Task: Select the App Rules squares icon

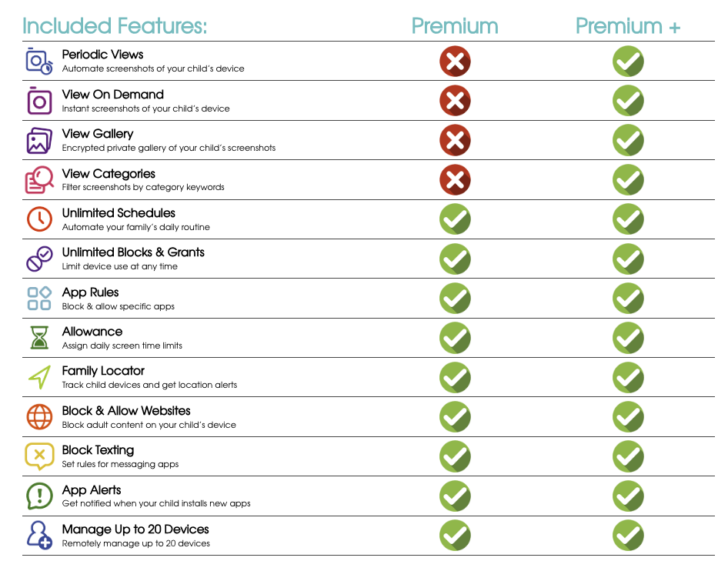Action: pos(39,299)
